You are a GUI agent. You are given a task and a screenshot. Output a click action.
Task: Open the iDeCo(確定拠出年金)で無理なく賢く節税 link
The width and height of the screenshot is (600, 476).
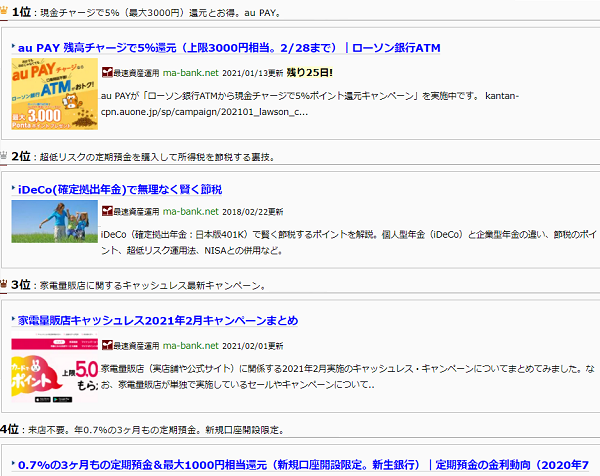(120, 190)
